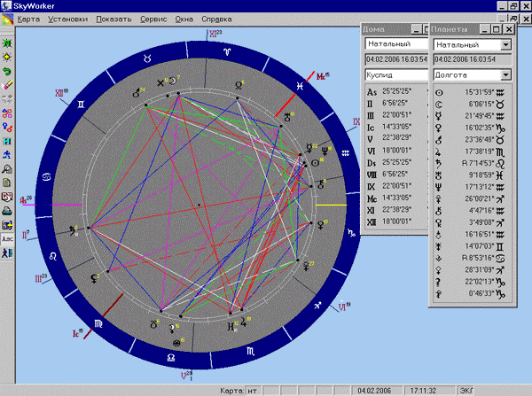Open the Сервис menu
Image resolution: width=532 pixels, height=396 pixels.
(x=153, y=18)
